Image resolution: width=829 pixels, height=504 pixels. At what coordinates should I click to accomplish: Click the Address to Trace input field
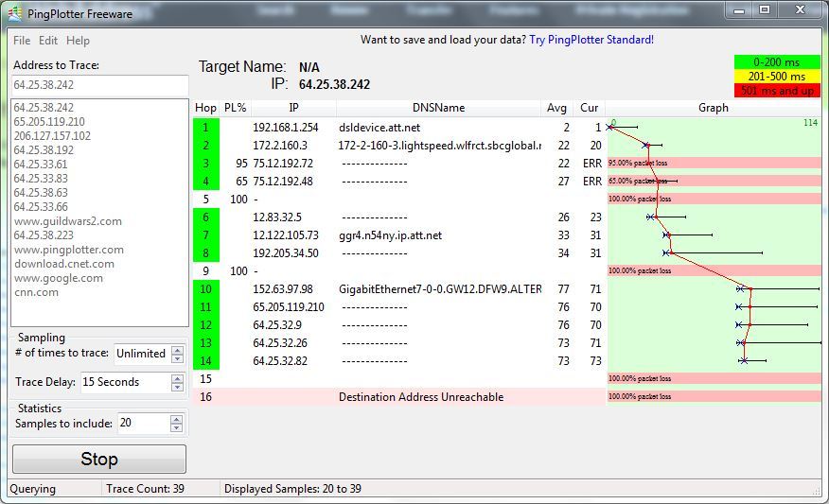pos(100,85)
